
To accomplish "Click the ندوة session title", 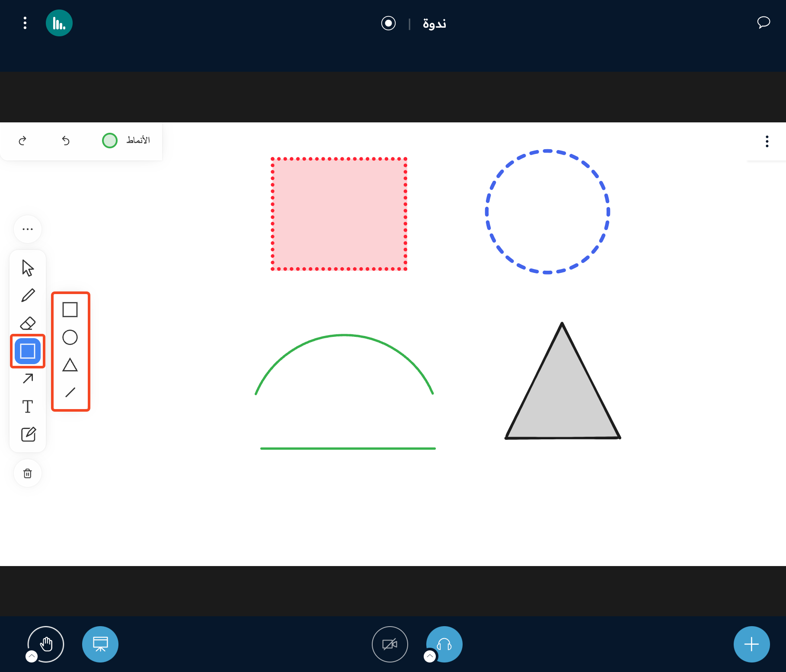I will (435, 23).
